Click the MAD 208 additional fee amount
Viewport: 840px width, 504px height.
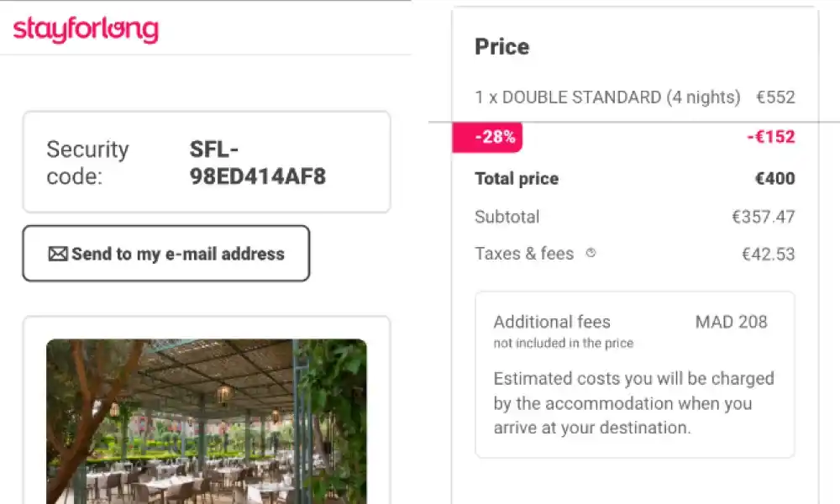[x=731, y=322]
